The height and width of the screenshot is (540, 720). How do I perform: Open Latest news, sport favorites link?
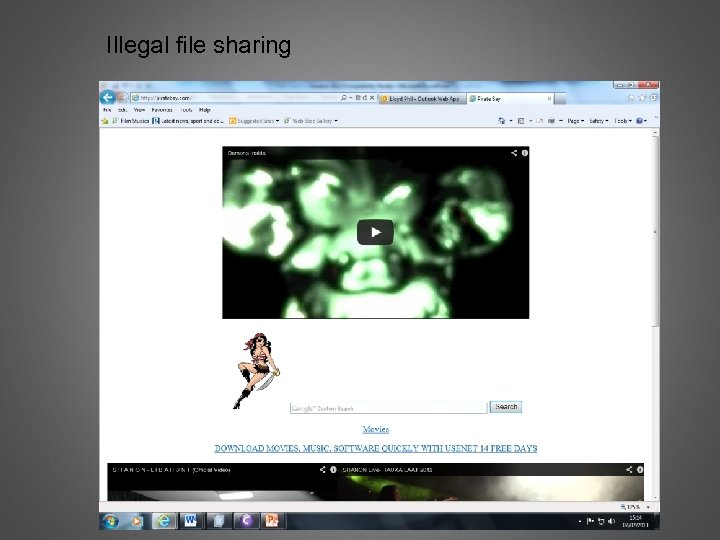point(188,121)
